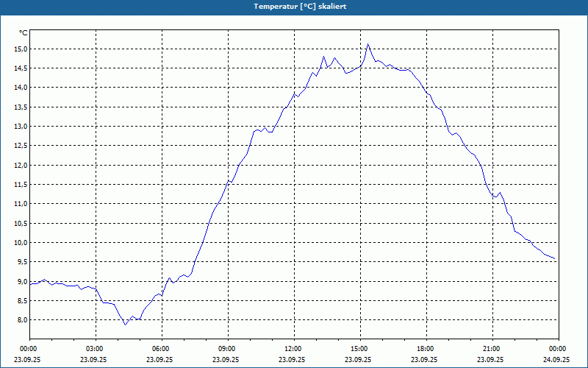Click the °C unit label on axis
588x368 pixels.
tap(24, 33)
